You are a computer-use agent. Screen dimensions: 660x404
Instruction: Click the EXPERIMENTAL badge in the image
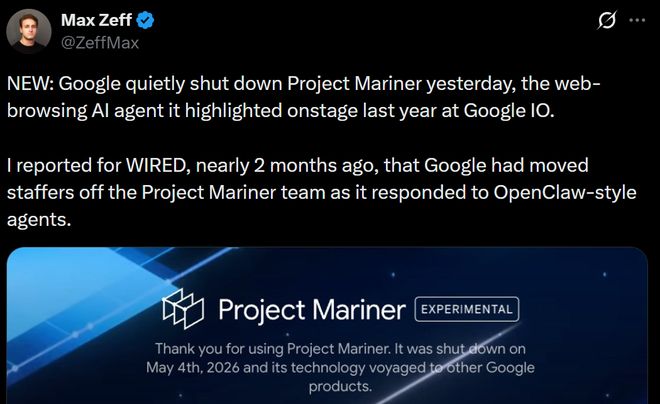point(467,309)
